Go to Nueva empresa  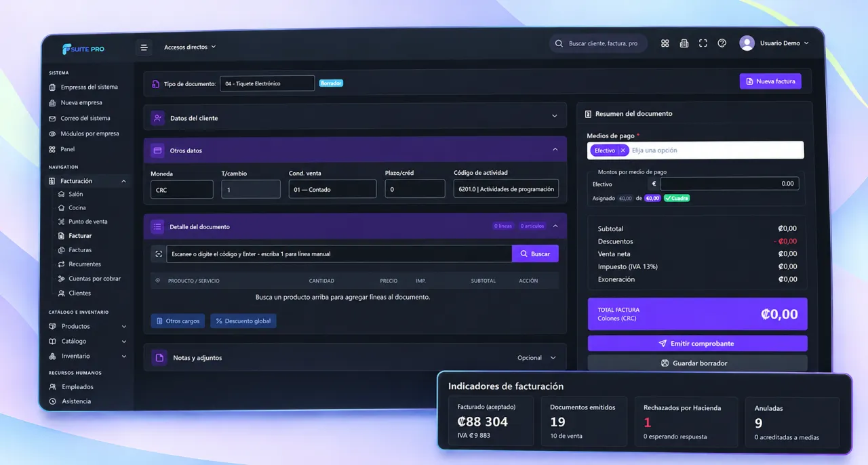tap(76, 102)
